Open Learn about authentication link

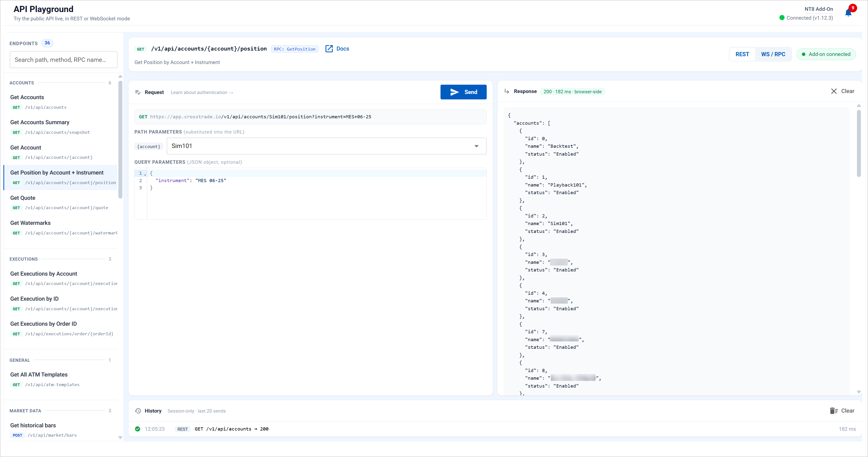(201, 93)
